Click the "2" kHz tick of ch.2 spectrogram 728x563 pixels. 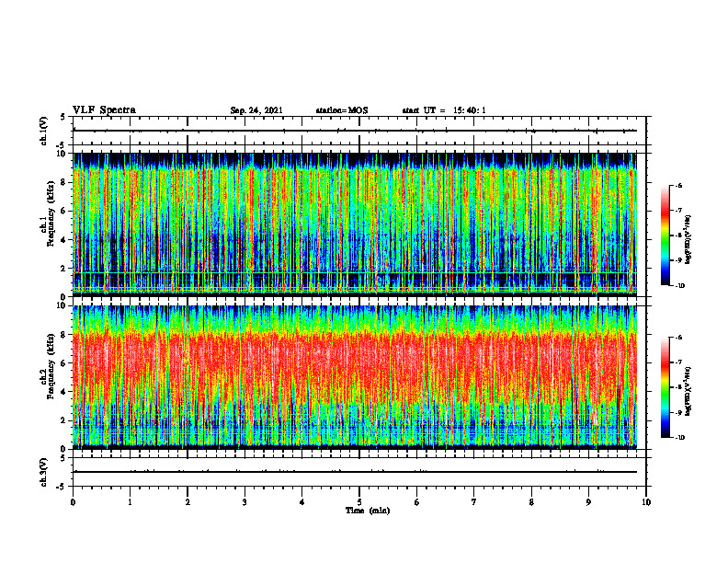coord(64,420)
